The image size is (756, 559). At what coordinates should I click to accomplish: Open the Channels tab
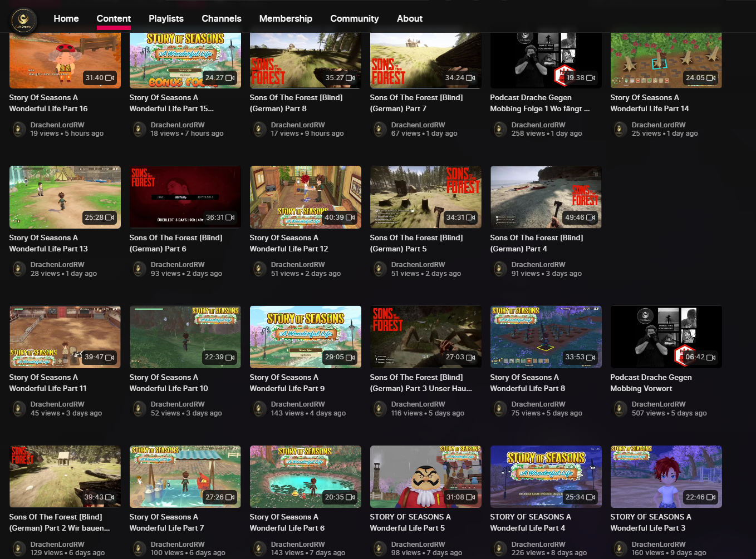[x=222, y=18]
